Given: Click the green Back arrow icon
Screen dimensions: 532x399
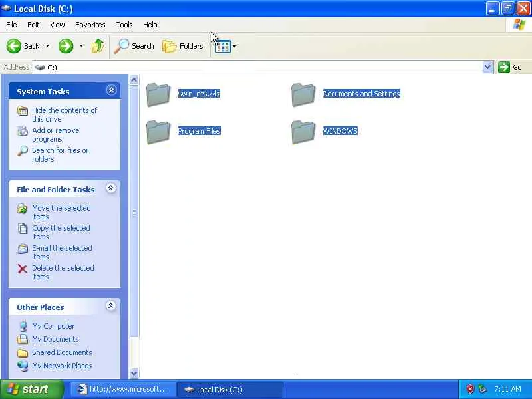Looking at the screenshot, I should pyautogui.click(x=14, y=46).
